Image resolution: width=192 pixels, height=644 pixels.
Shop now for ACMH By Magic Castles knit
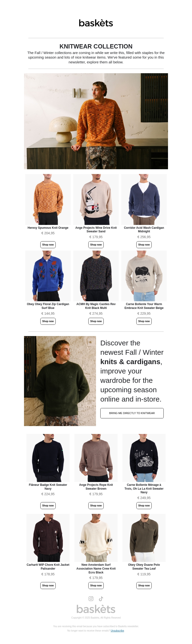[96, 321]
